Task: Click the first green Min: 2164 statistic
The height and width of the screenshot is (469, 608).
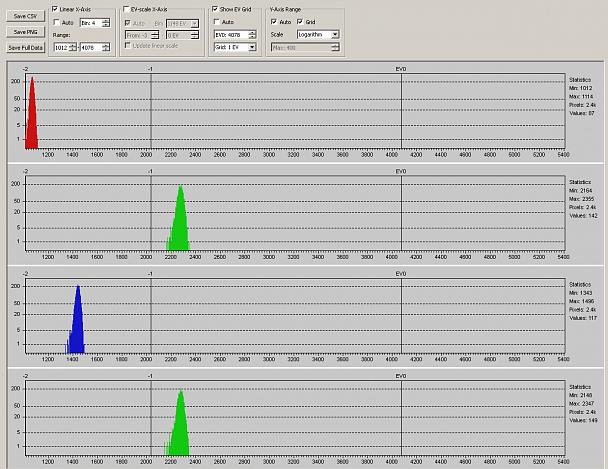Action: point(580,190)
